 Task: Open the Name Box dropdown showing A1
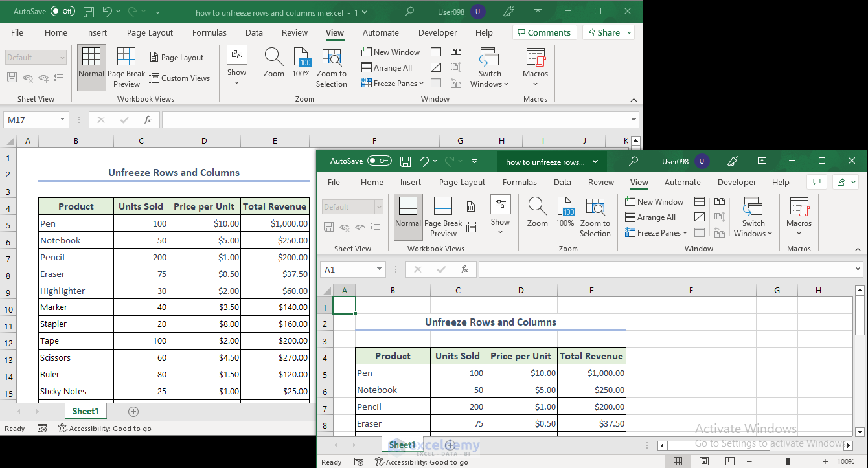click(x=380, y=269)
